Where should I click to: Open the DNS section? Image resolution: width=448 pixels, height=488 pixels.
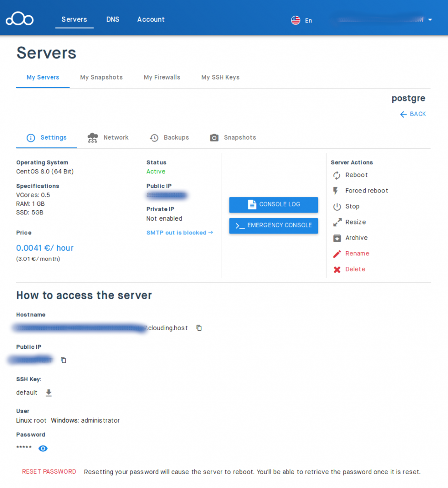pos(113,20)
